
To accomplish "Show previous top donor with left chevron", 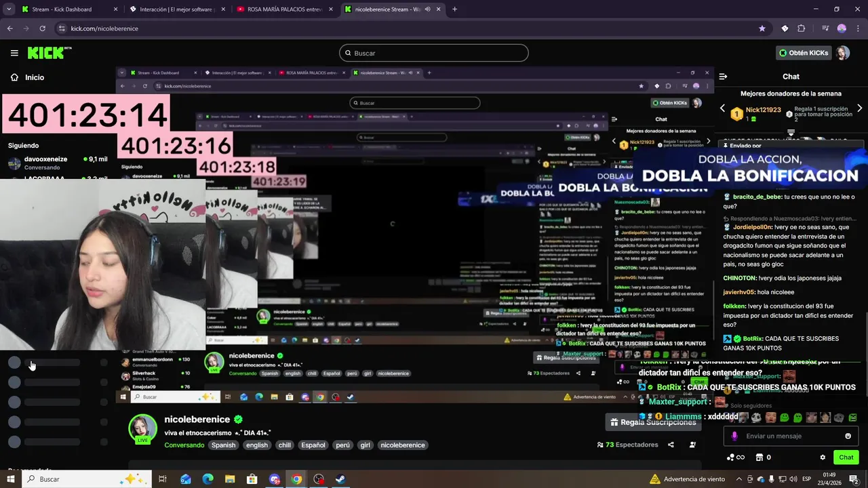I will (x=722, y=108).
